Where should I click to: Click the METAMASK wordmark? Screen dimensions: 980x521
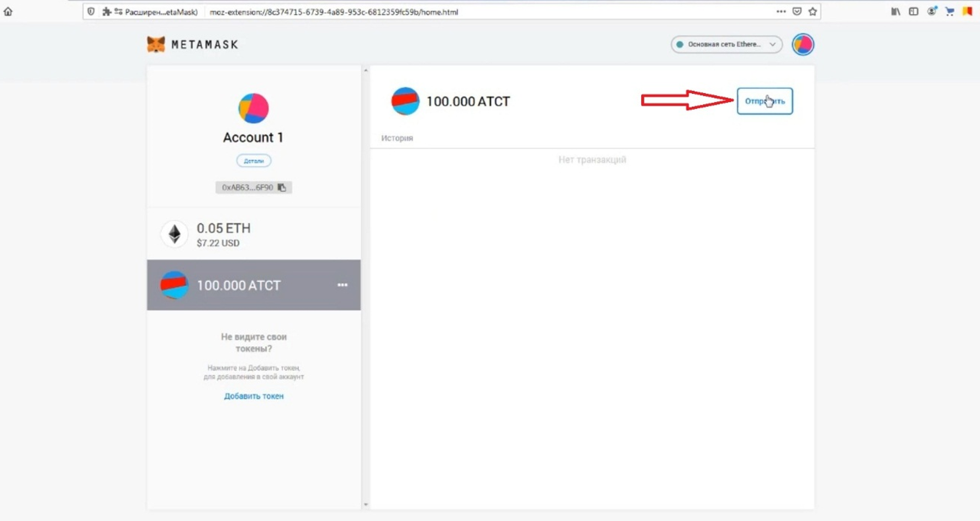pos(204,45)
